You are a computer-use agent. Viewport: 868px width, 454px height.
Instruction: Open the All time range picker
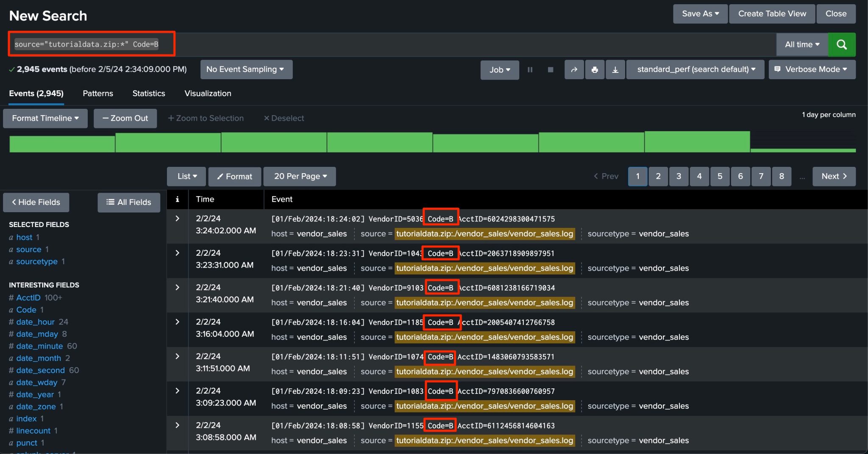pos(801,44)
